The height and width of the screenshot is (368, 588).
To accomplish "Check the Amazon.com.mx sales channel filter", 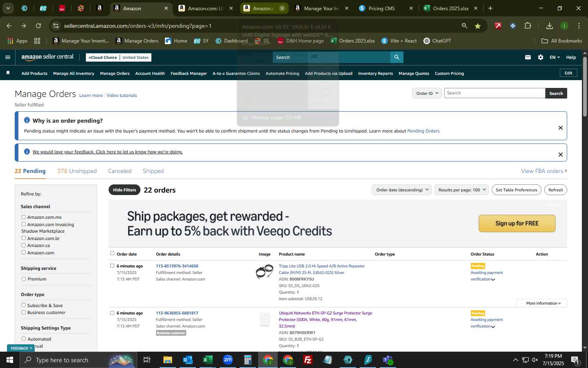I will point(24,217).
